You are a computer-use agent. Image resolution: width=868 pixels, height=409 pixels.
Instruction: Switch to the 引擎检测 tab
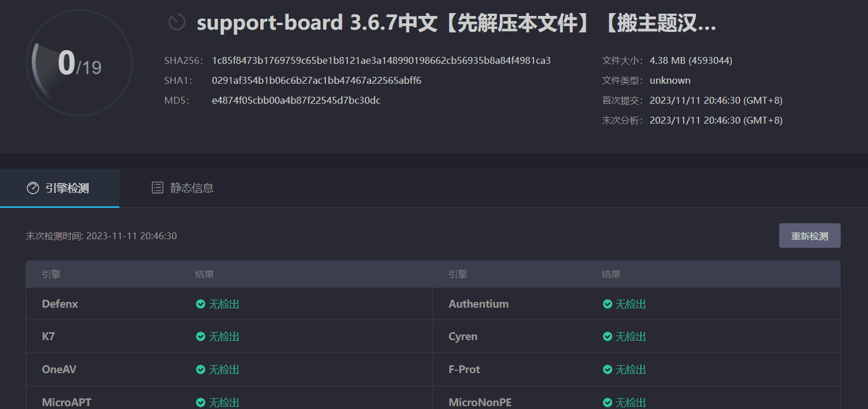[60, 188]
